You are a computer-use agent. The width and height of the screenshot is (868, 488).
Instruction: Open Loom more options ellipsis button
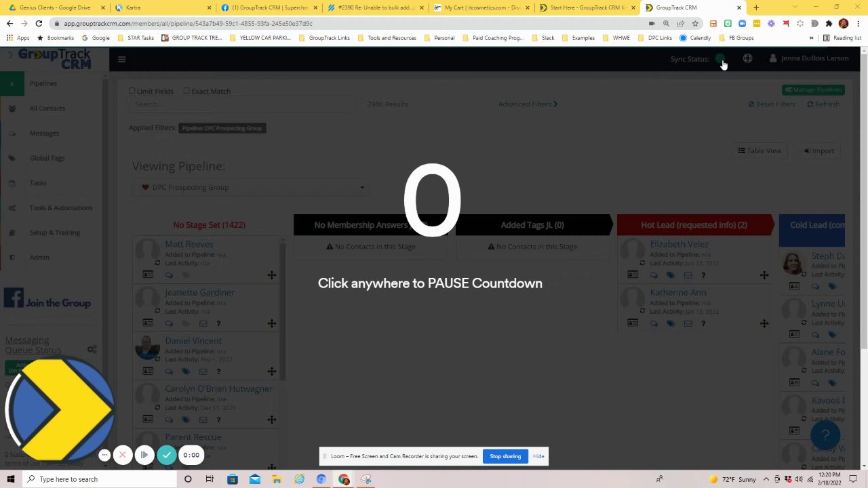click(104, 455)
